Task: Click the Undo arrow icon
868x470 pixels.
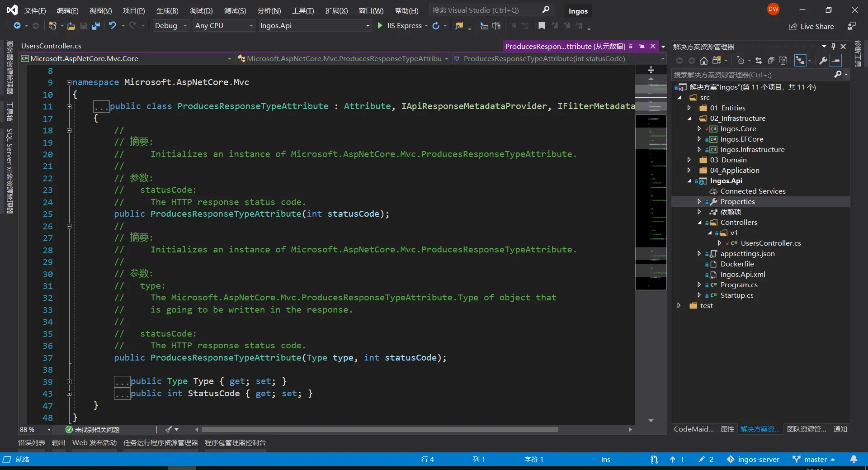Action: point(113,26)
